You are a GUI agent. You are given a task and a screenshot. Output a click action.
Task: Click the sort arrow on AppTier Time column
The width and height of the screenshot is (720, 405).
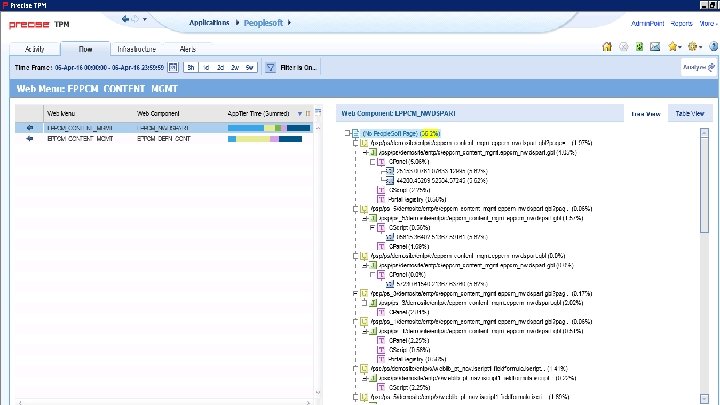(300, 113)
